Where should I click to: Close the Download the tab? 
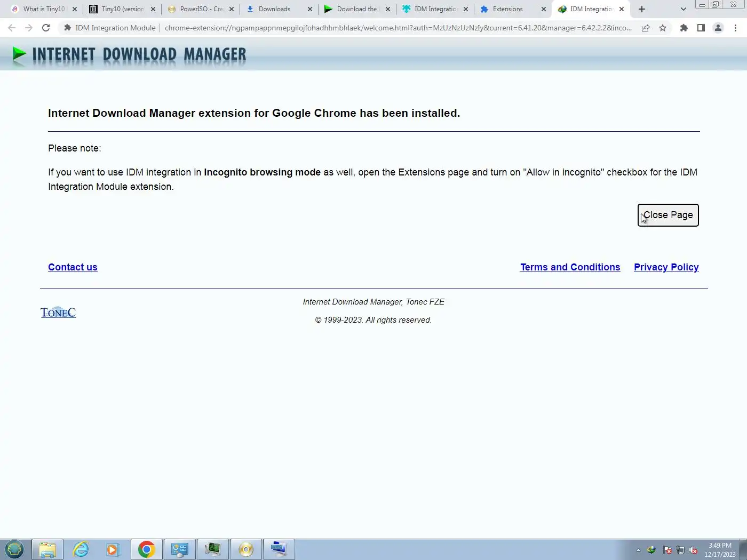coord(388,9)
